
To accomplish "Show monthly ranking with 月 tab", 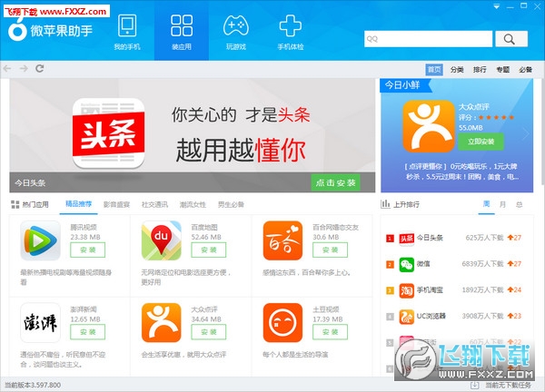I will (503, 204).
